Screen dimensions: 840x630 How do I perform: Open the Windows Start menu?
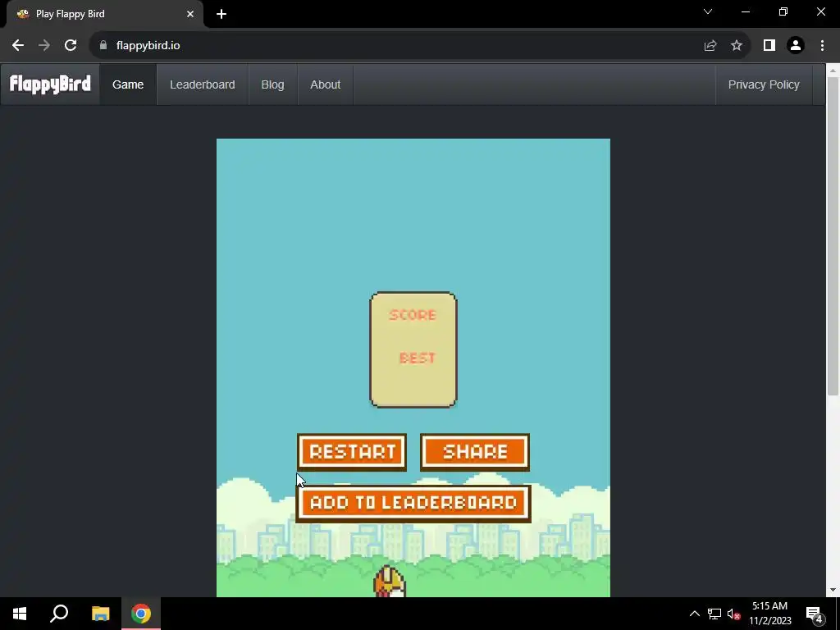pyautogui.click(x=20, y=614)
